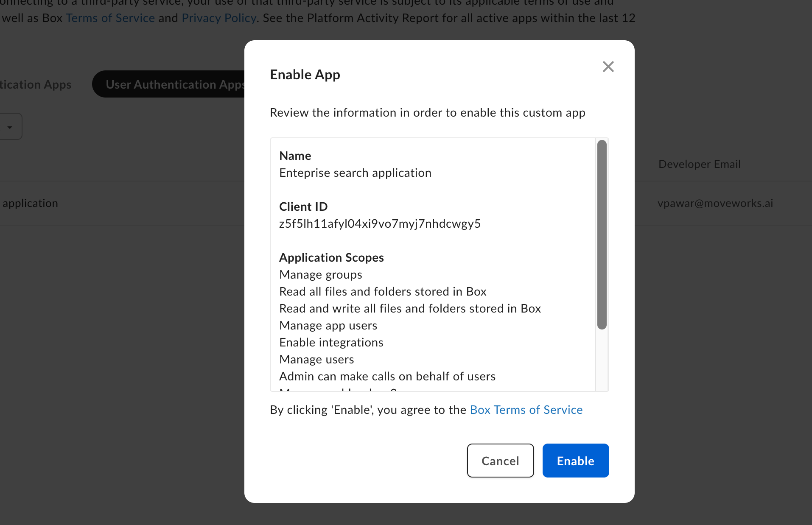The image size is (812, 525).
Task: Click the Client ID value z5f5lh11afyl04xi9vo7myj7nhdcwgy5
Action: click(x=380, y=223)
